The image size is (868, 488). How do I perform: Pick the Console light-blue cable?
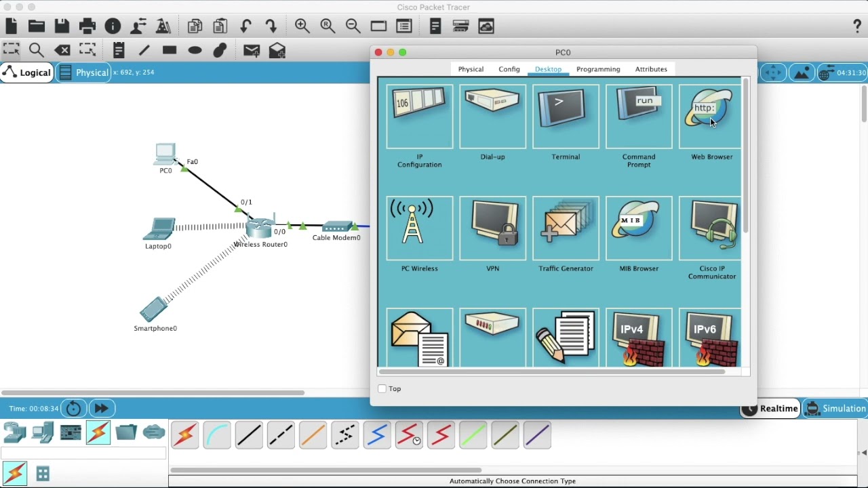point(217,435)
